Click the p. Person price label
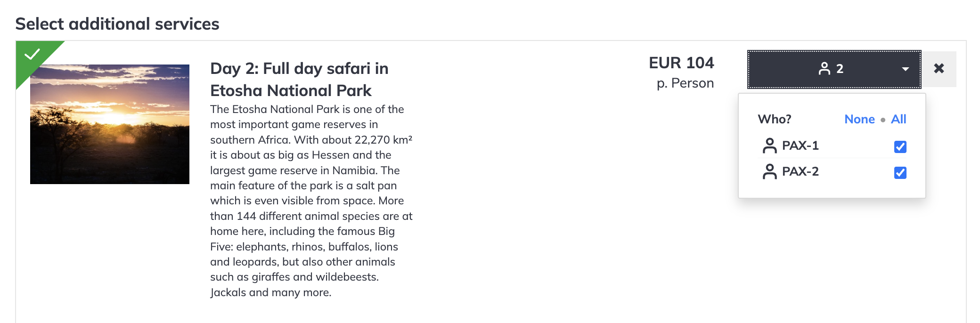This screenshot has width=980, height=323. click(x=685, y=83)
